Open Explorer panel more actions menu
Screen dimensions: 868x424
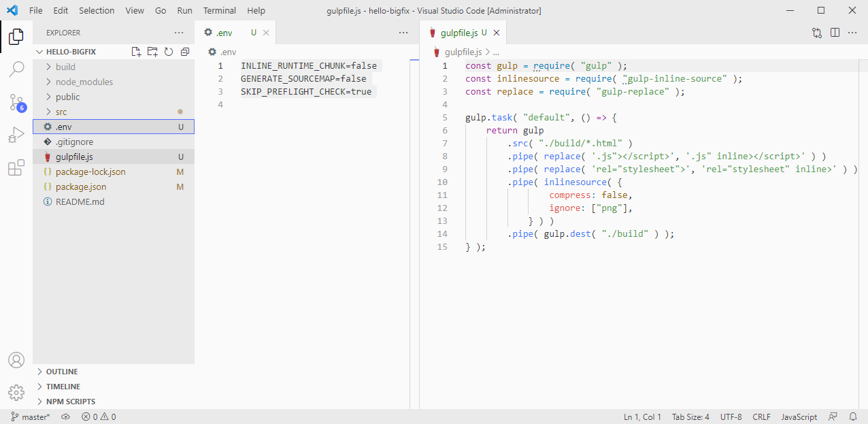[x=179, y=33]
